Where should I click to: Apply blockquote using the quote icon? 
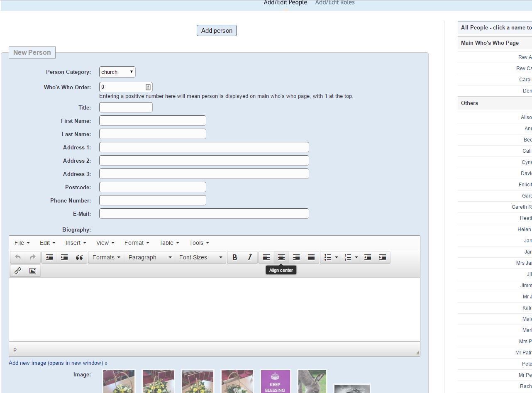79,257
